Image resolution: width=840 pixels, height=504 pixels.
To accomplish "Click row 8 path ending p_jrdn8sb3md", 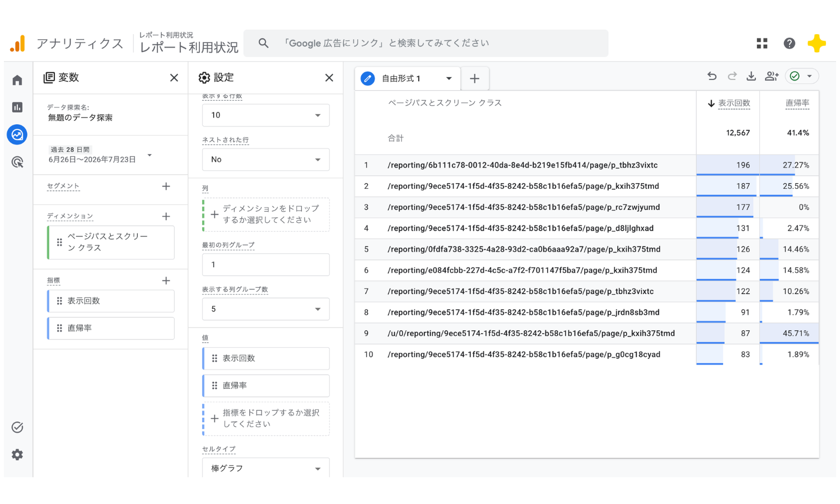I will [x=524, y=312].
